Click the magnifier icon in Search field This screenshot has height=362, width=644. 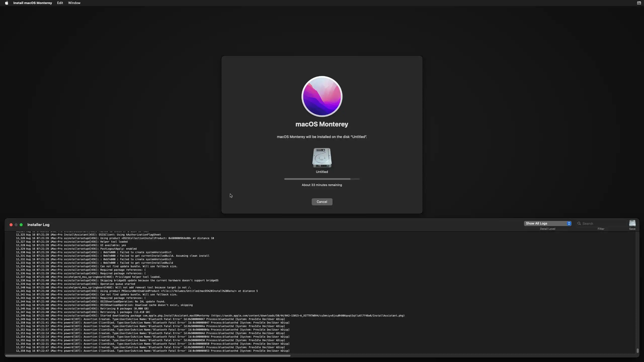pos(579,223)
